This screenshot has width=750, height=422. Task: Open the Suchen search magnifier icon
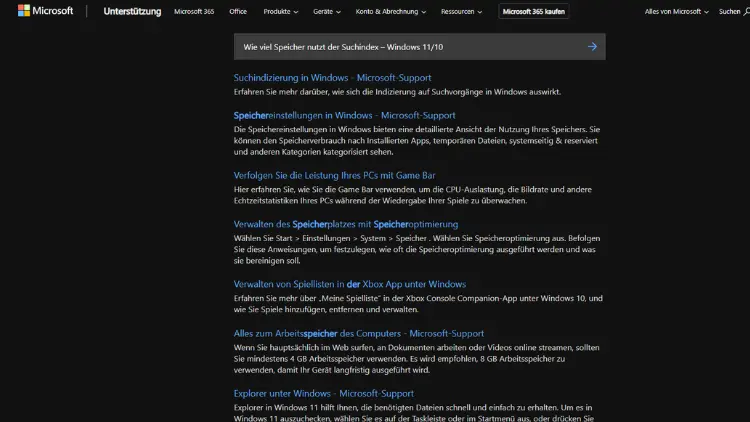(746, 11)
